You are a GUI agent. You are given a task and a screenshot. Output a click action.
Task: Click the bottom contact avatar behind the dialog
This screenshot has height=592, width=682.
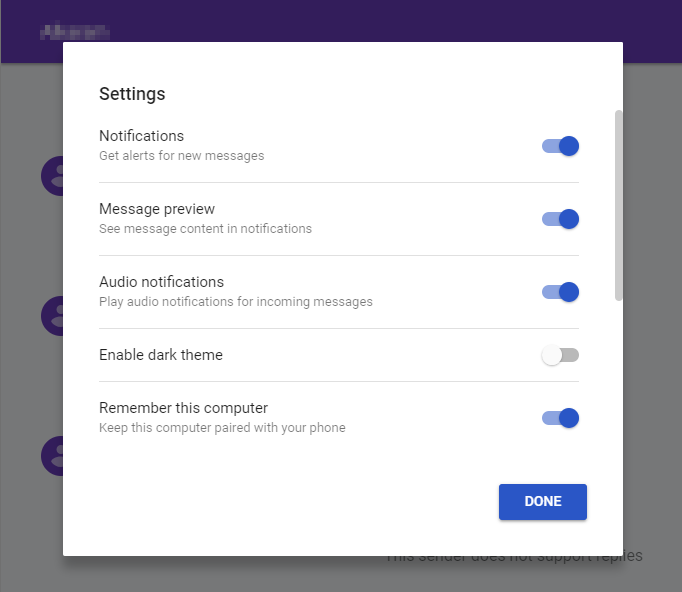click(x=52, y=456)
